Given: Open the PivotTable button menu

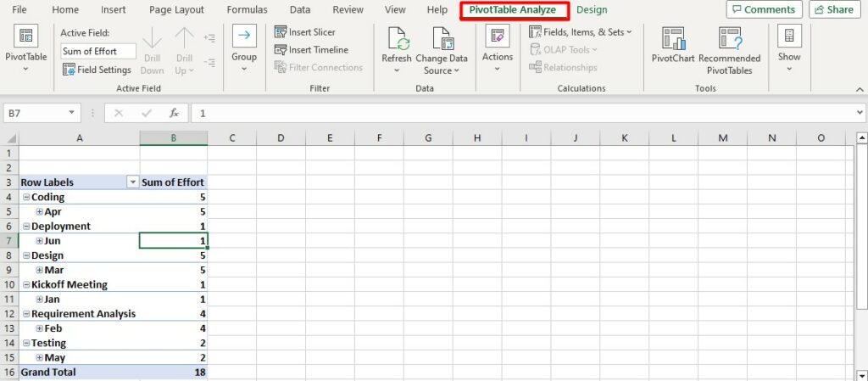Looking at the screenshot, I should pyautogui.click(x=26, y=50).
